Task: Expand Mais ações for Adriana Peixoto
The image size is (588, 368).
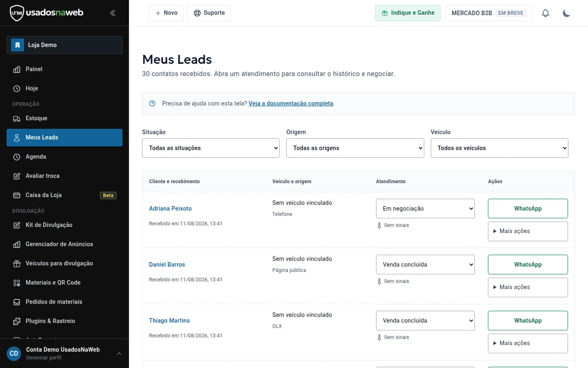Action: 528,231
